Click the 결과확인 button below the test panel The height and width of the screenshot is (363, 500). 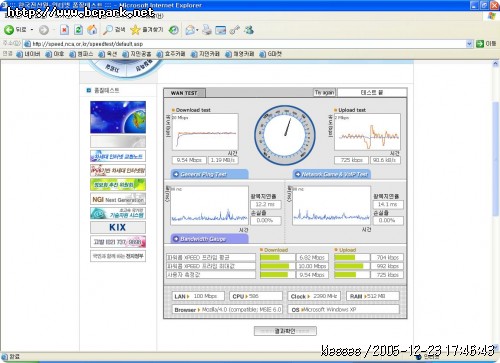(x=285, y=331)
